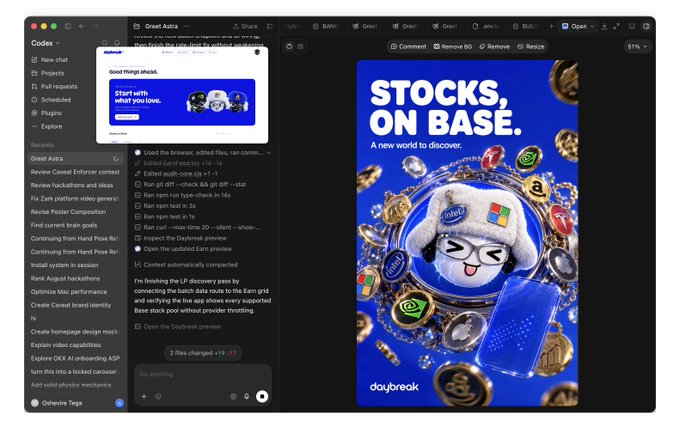Add a new tab with plus icon

(551, 26)
